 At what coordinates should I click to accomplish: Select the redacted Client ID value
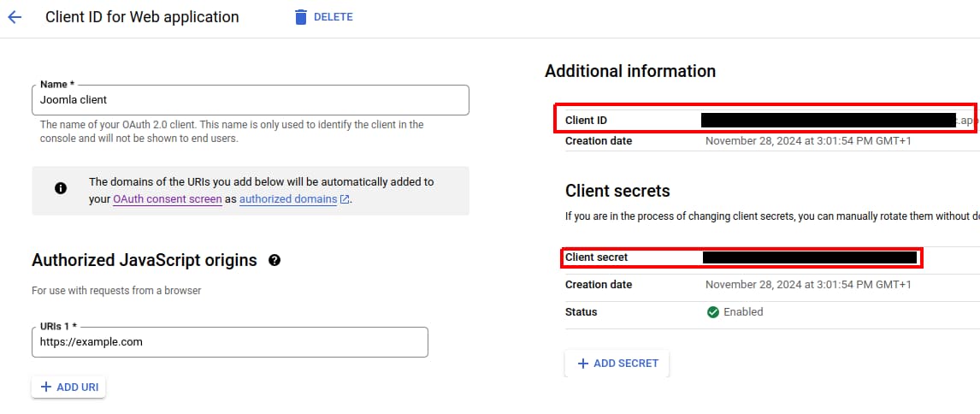tap(827, 120)
